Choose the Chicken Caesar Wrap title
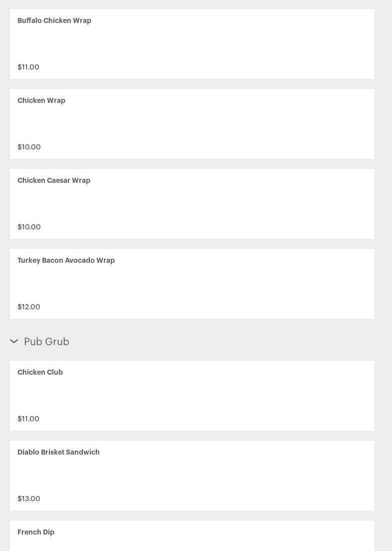The width and height of the screenshot is (392, 551). pyautogui.click(x=54, y=181)
